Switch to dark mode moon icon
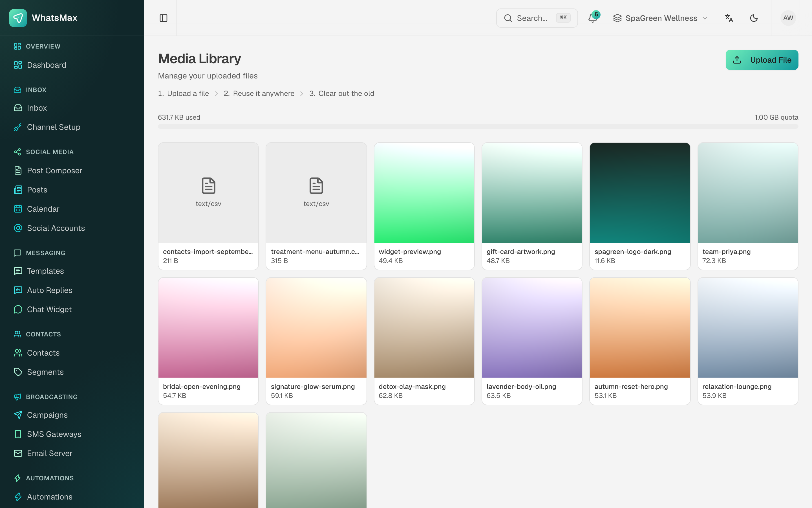The image size is (812, 508). click(754, 18)
